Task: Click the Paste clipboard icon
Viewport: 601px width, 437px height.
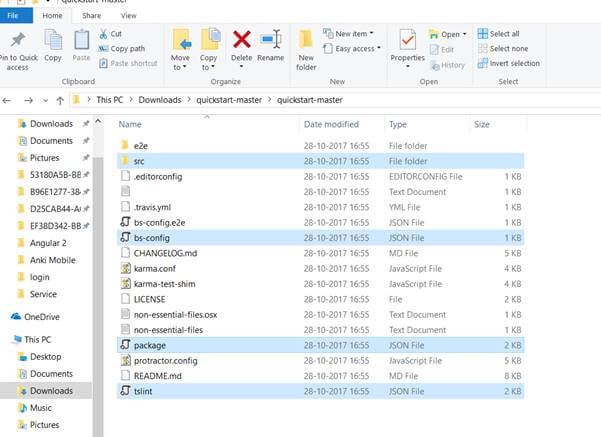Action: point(81,39)
